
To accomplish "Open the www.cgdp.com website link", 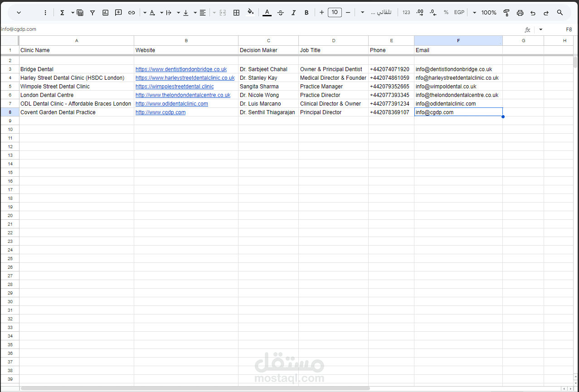I will pos(160,112).
